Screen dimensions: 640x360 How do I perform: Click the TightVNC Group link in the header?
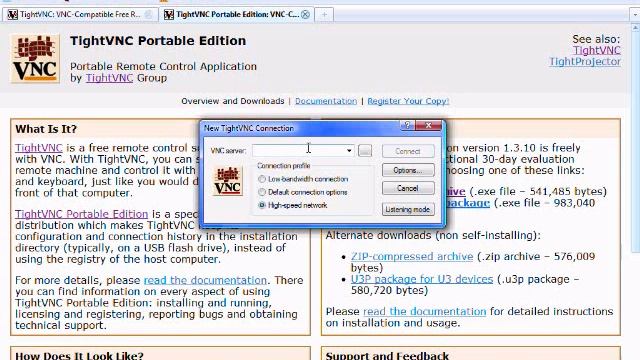point(109,78)
